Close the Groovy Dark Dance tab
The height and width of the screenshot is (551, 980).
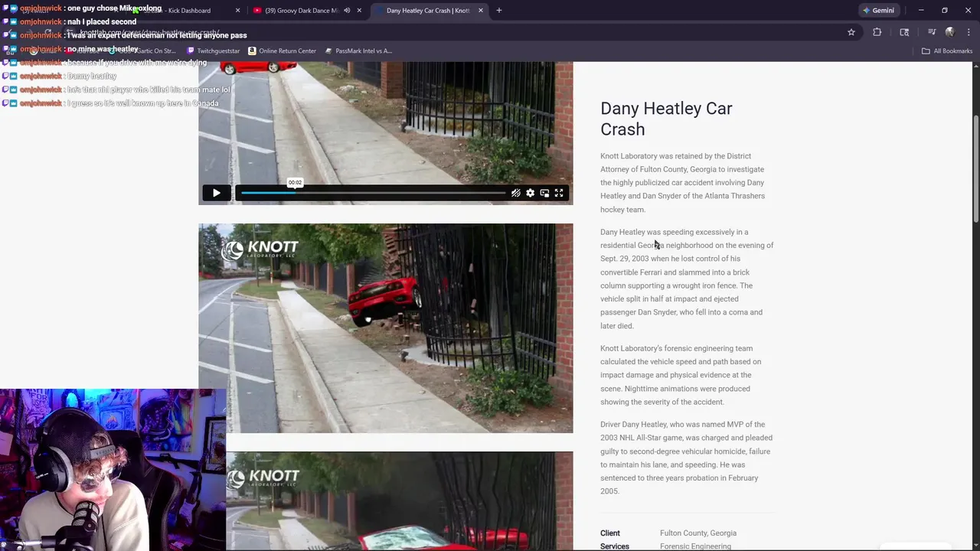pyautogui.click(x=359, y=11)
